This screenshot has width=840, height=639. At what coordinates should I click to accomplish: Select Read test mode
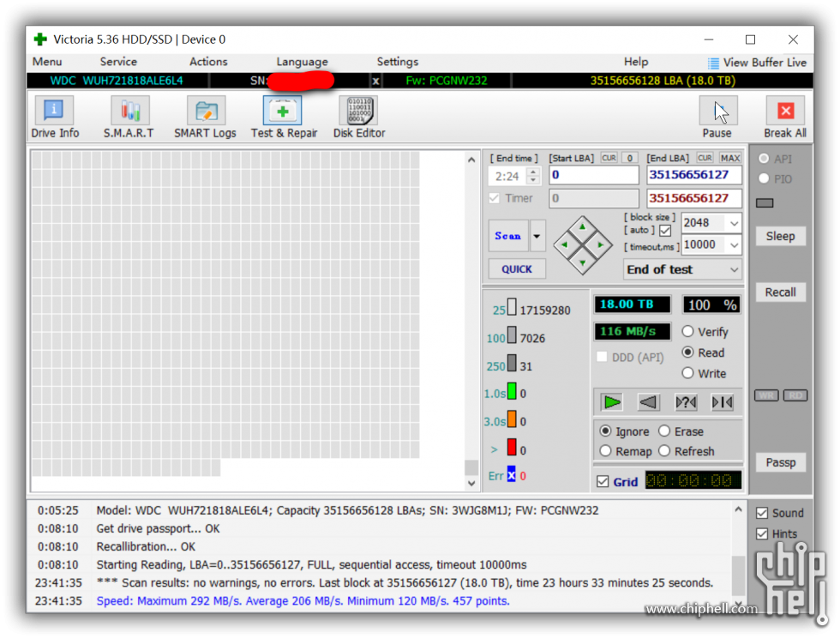point(687,353)
